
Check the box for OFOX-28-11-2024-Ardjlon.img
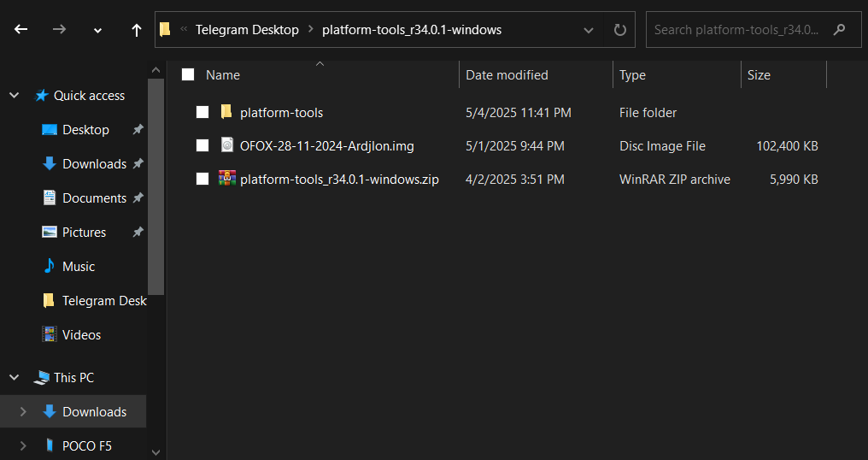tap(202, 145)
